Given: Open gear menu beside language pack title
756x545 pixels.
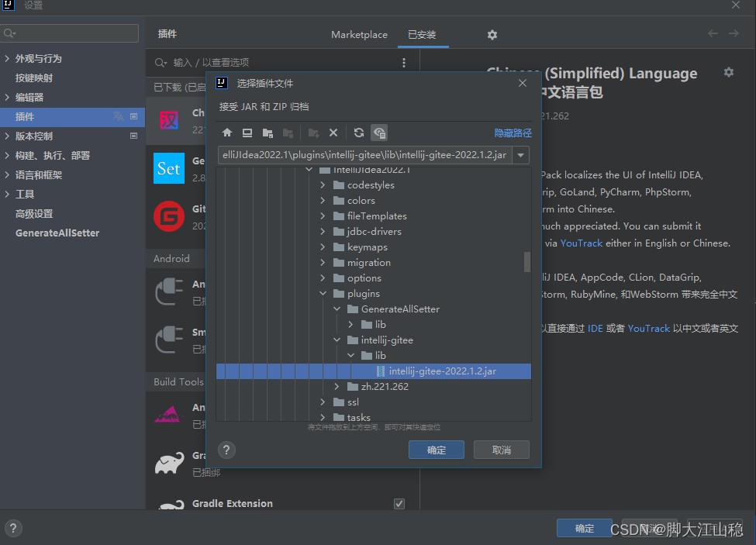Looking at the screenshot, I should tap(729, 72).
